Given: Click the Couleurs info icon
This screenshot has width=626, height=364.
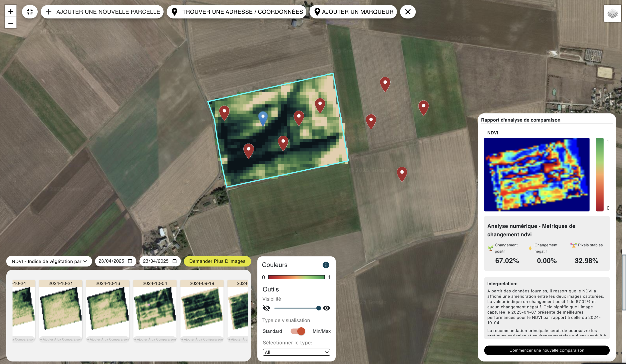Looking at the screenshot, I should [326, 265].
